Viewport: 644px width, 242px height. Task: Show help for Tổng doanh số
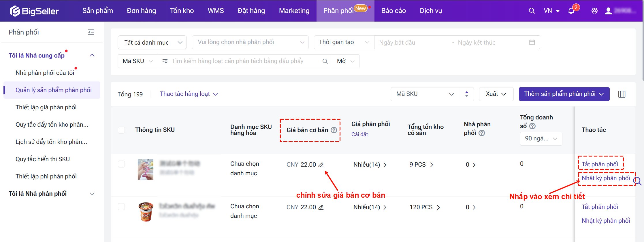click(532, 126)
